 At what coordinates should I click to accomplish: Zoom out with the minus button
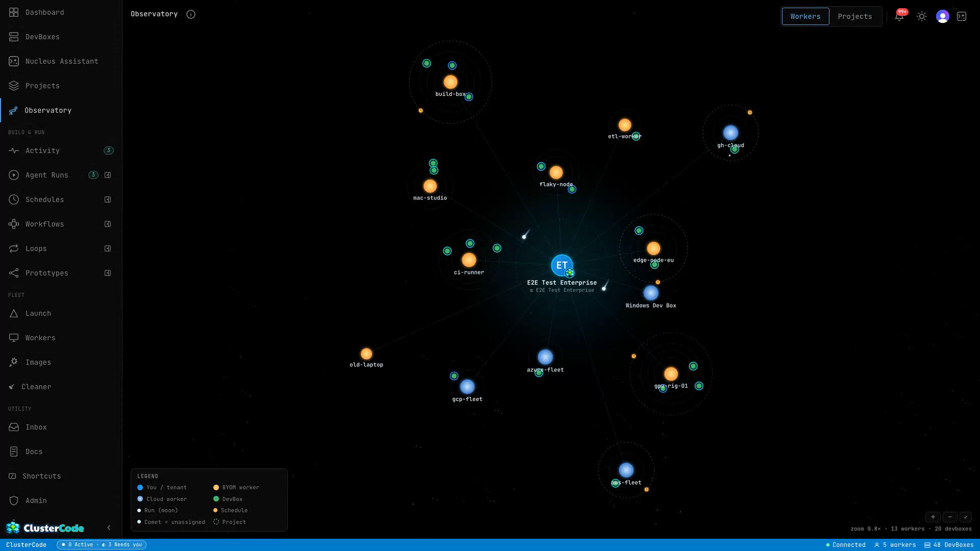coord(950,517)
